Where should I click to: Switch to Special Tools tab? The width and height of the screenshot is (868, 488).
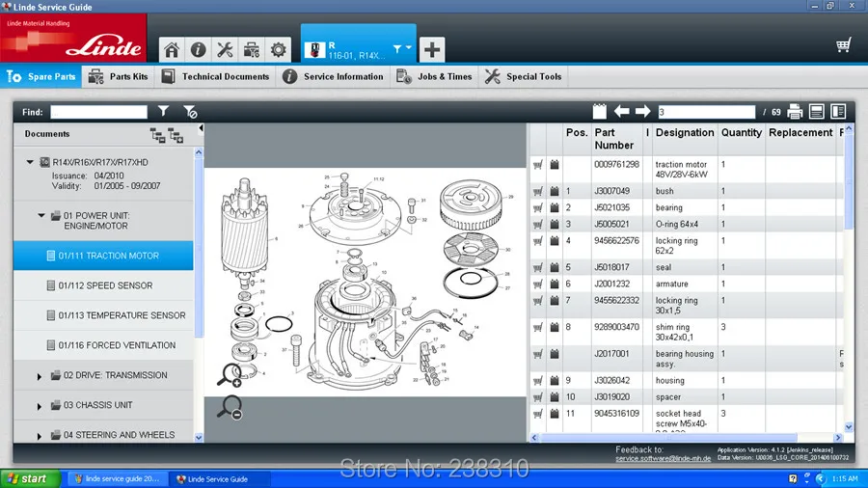(524, 76)
